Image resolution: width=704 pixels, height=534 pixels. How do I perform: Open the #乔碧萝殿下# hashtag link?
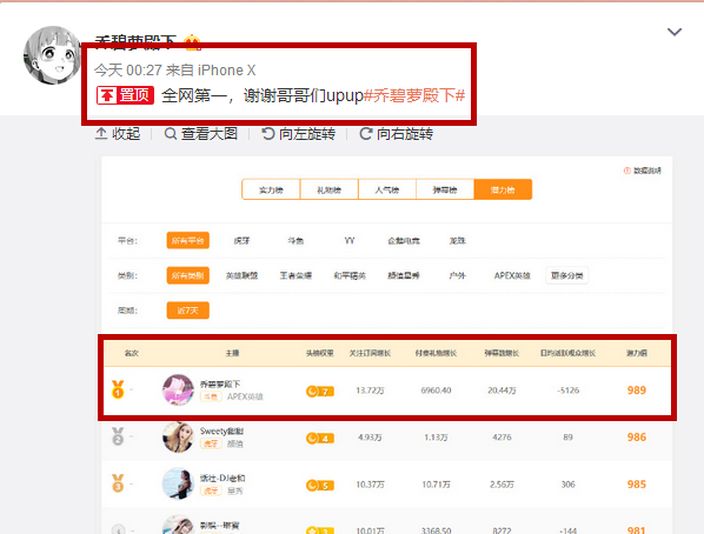415,96
